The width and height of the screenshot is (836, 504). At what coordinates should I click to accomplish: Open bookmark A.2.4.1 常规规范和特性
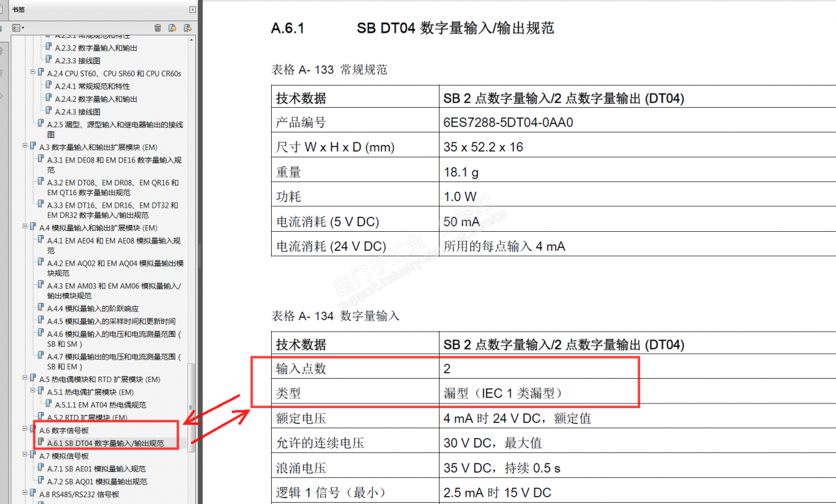[92, 86]
